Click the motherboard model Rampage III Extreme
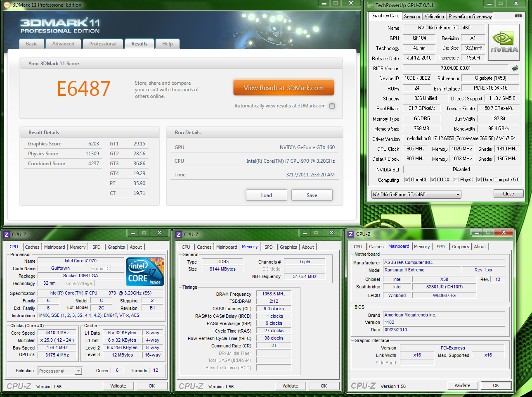 click(x=422, y=270)
